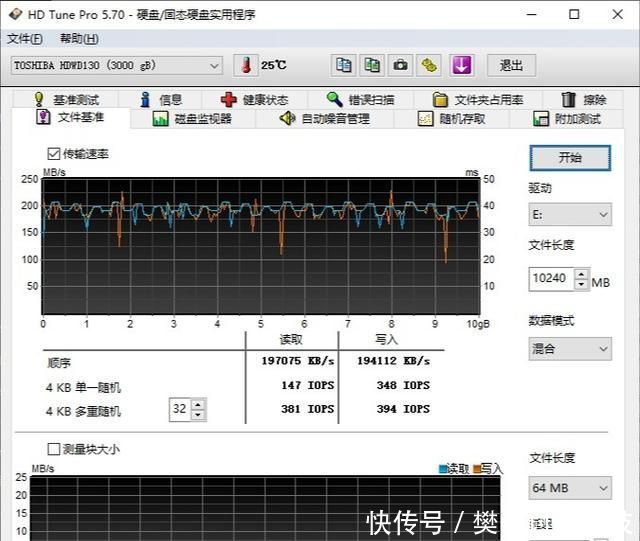Expand the 64 MB file length dropdown
Viewport: 640px width, 541px height.
[570, 488]
